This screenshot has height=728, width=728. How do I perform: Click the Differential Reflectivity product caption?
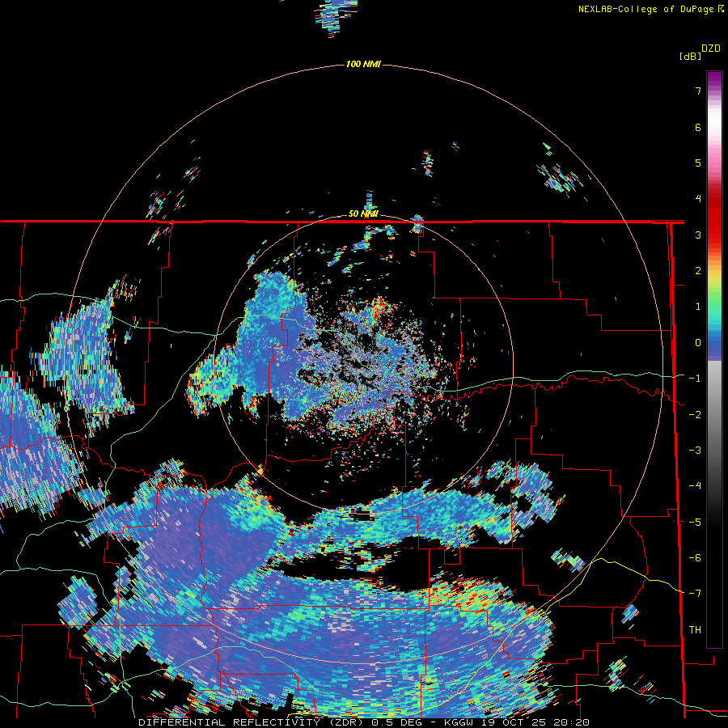tap(364, 722)
